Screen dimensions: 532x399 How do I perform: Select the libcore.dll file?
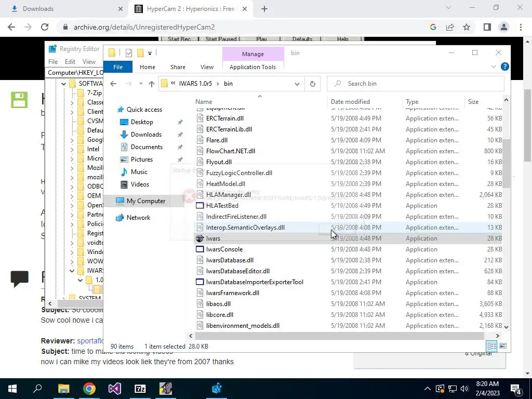[x=220, y=315]
